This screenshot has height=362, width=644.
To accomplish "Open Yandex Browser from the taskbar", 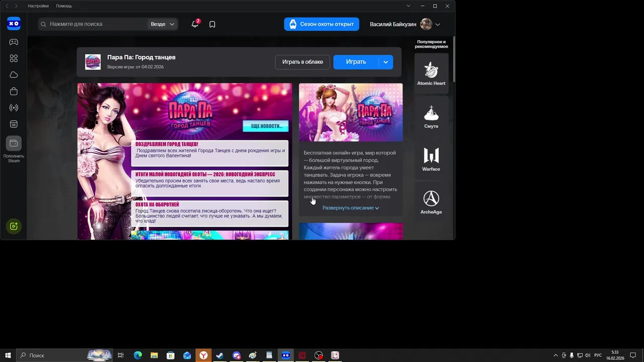I will (x=203, y=355).
